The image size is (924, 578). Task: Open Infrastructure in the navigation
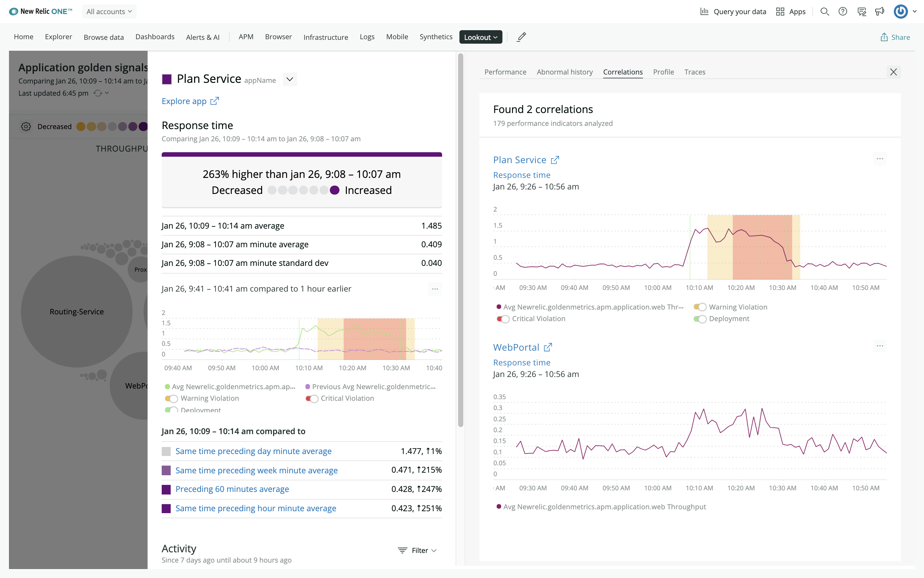tap(326, 37)
